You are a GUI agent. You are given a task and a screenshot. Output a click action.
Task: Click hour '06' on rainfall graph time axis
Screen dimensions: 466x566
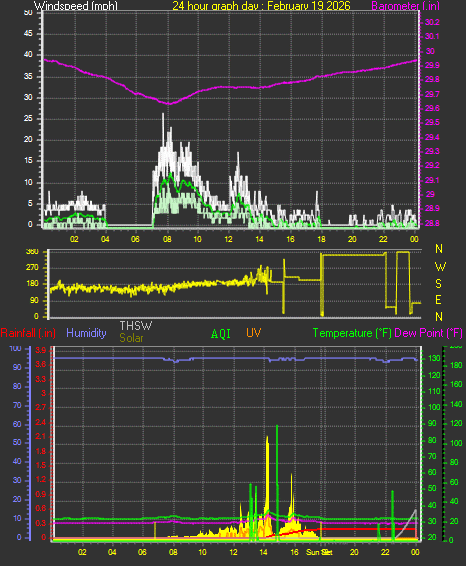click(142, 552)
